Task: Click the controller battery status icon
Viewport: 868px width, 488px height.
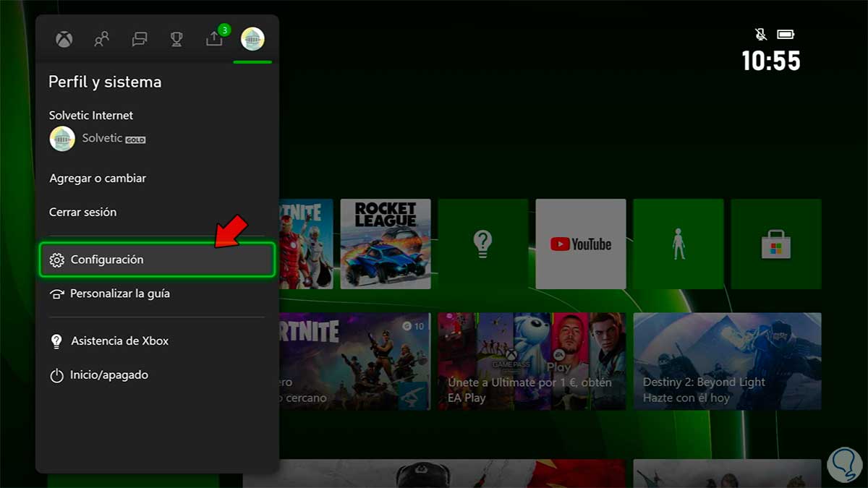Action: (x=786, y=34)
